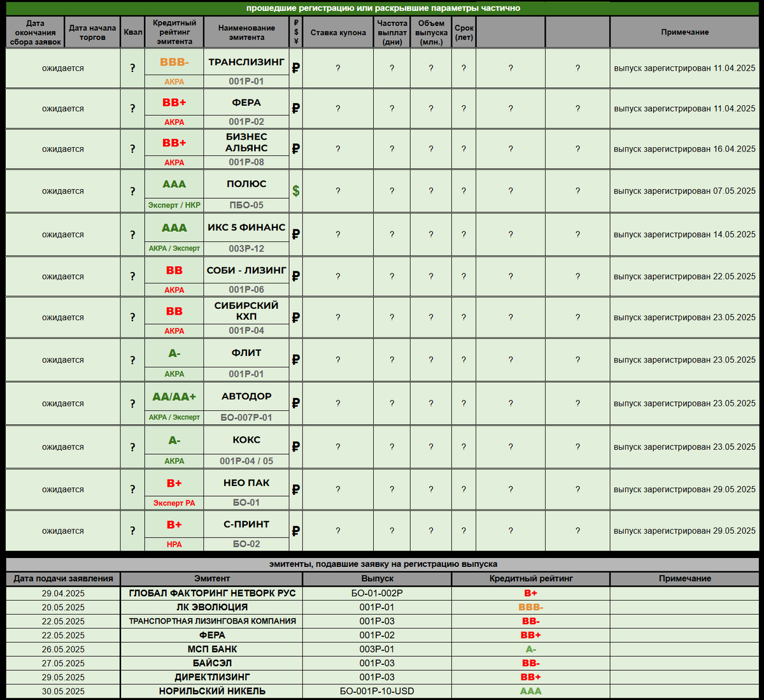Screen dimensions: 764x700
Task: Select the СОБИ - ЛИЗИНГ issuer cell
Action: [x=246, y=270]
